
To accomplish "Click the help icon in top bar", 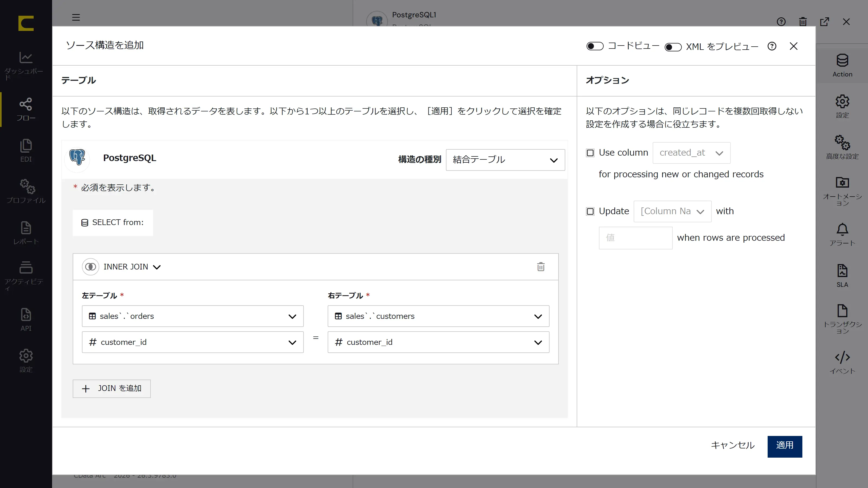I will click(781, 22).
